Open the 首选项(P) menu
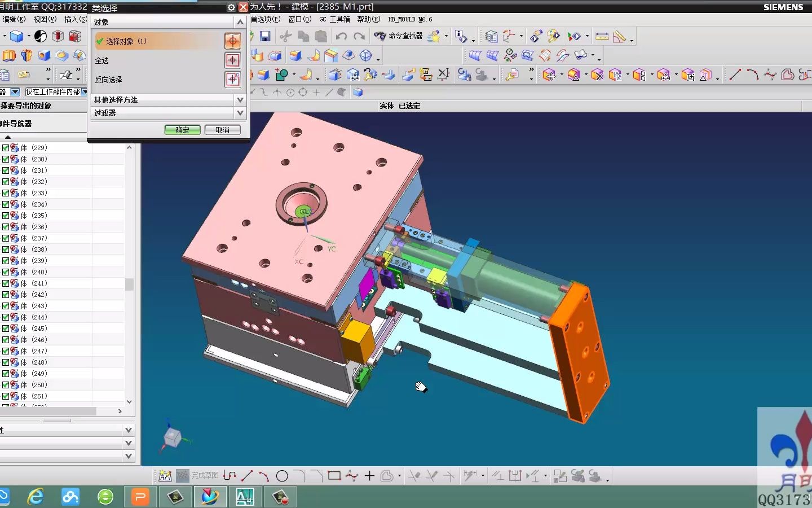The width and height of the screenshot is (812, 508). [265, 19]
